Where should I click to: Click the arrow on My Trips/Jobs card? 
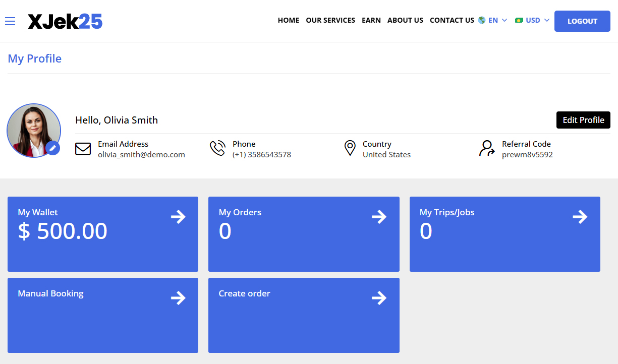pyautogui.click(x=580, y=217)
